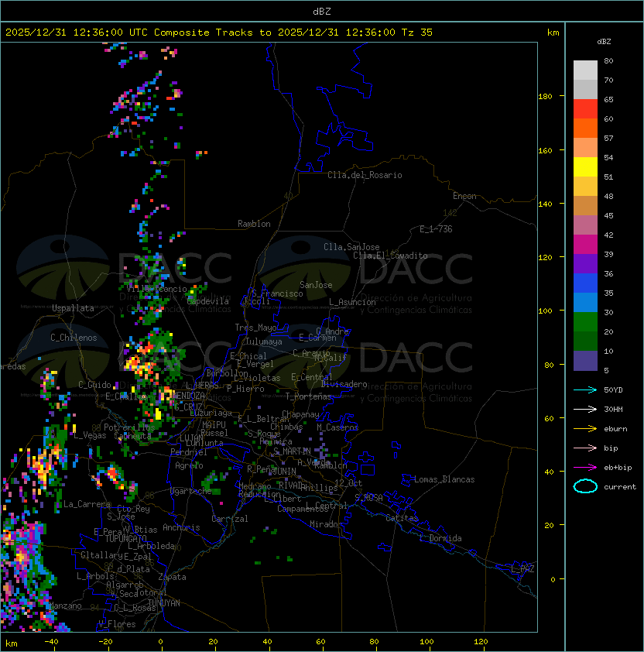
Task: Click the 'Villavicencio' map label
Action: click(156, 289)
